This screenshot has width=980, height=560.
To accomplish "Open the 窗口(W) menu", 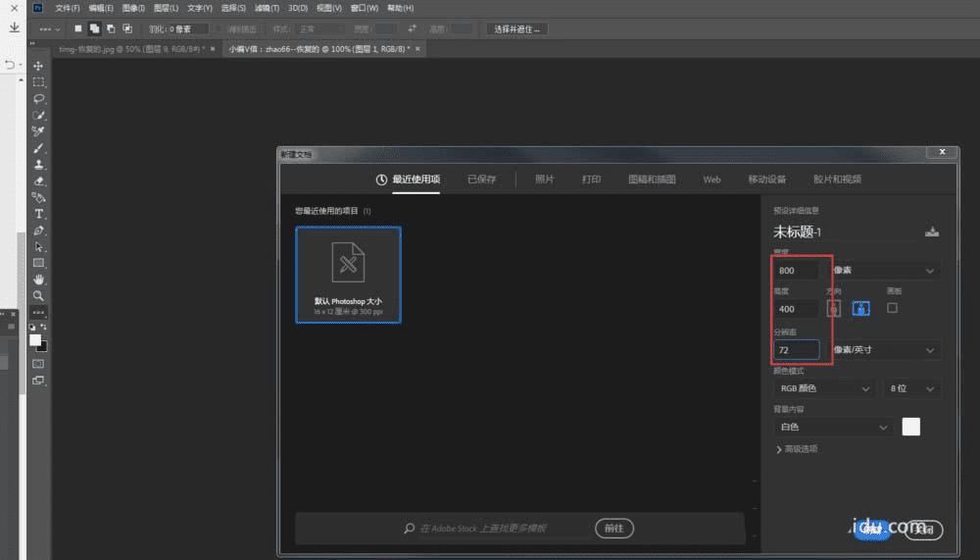I will click(364, 8).
